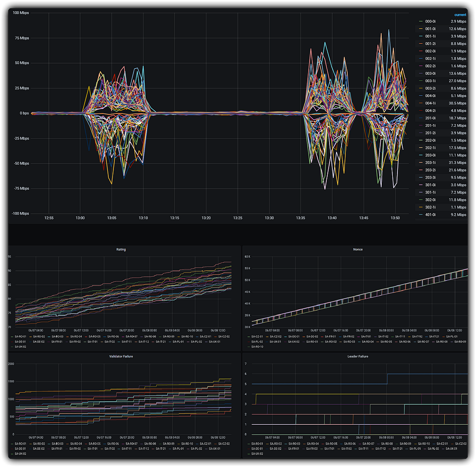Toggle series 001-0i in bandwidth legend
Screen dimensions: 476x467
pos(430,29)
